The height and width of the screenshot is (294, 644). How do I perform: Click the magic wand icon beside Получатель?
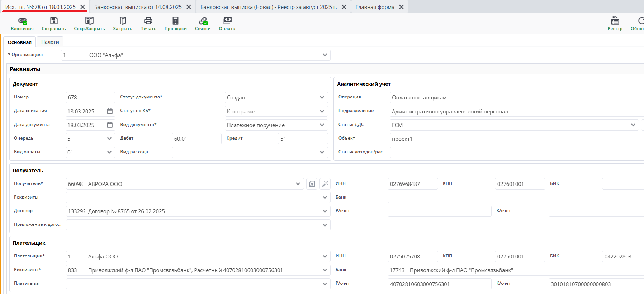pyautogui.click(x=325, y=184)
